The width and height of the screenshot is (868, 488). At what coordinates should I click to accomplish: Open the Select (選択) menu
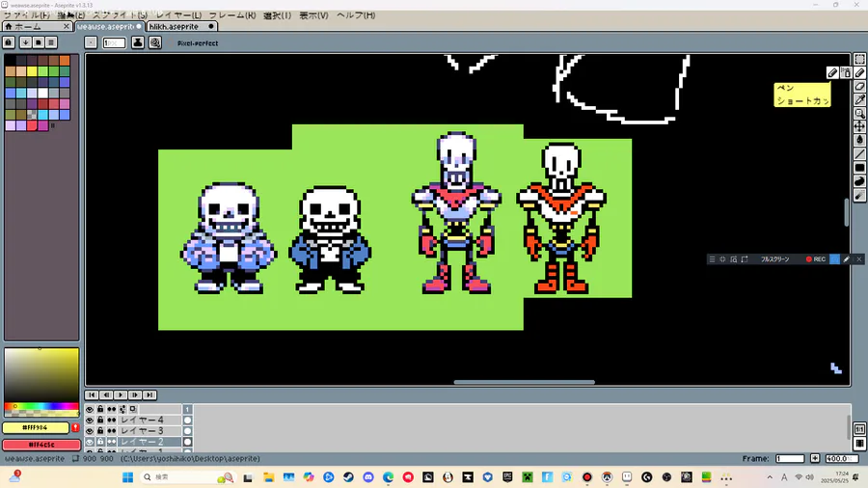277,14
